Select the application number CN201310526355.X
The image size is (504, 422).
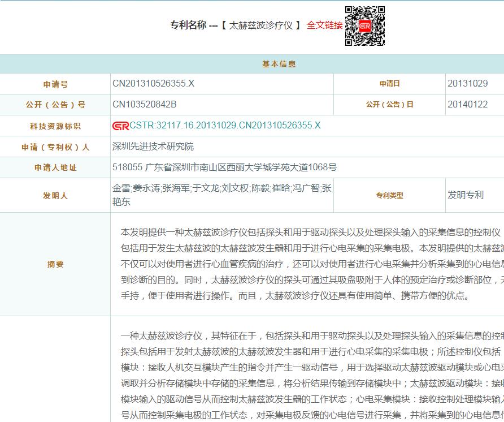click(153, 84)
